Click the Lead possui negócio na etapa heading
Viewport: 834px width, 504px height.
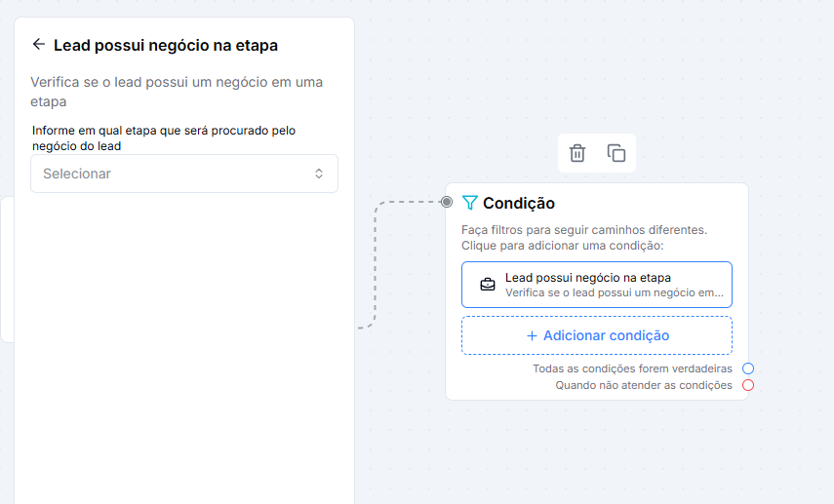point(166,45)
